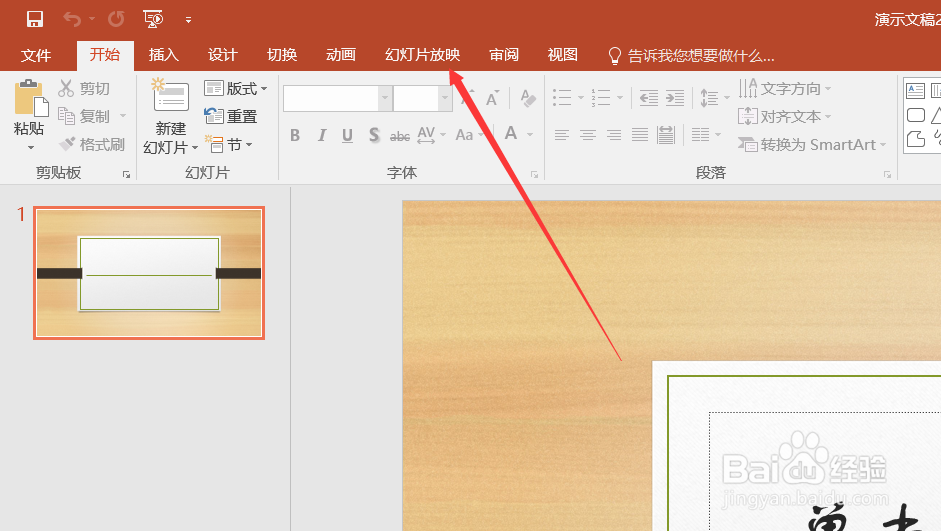Click the Save icon in quick access toolbar
The image size is (941, 531).
tap(35, 19)
